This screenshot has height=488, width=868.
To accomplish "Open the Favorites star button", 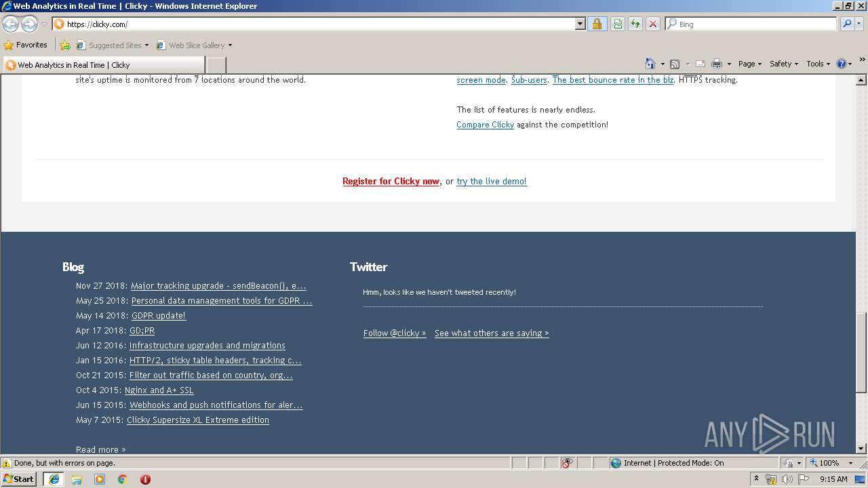I will click(x=26, y=45).
